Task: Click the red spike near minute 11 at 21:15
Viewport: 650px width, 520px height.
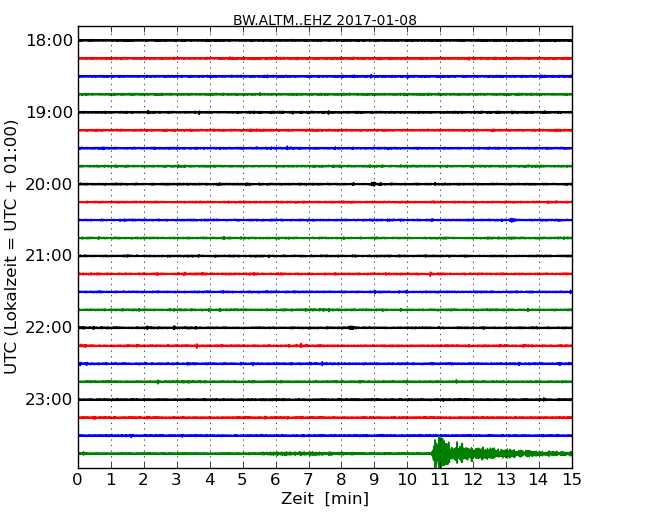Action: [430, 274]
